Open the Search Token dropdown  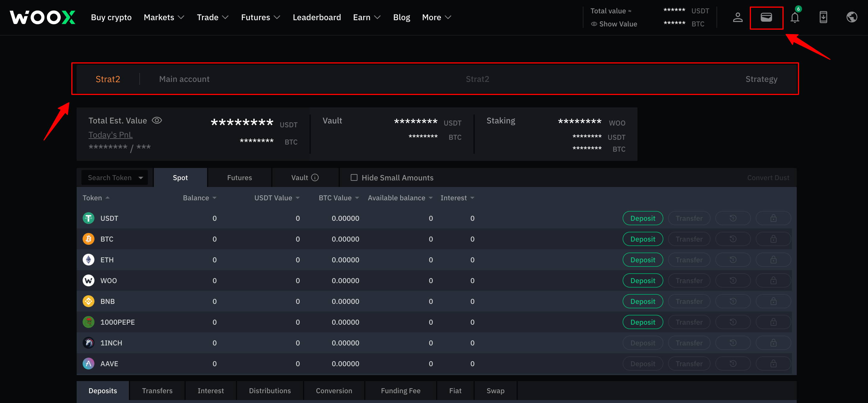(115, 177)
